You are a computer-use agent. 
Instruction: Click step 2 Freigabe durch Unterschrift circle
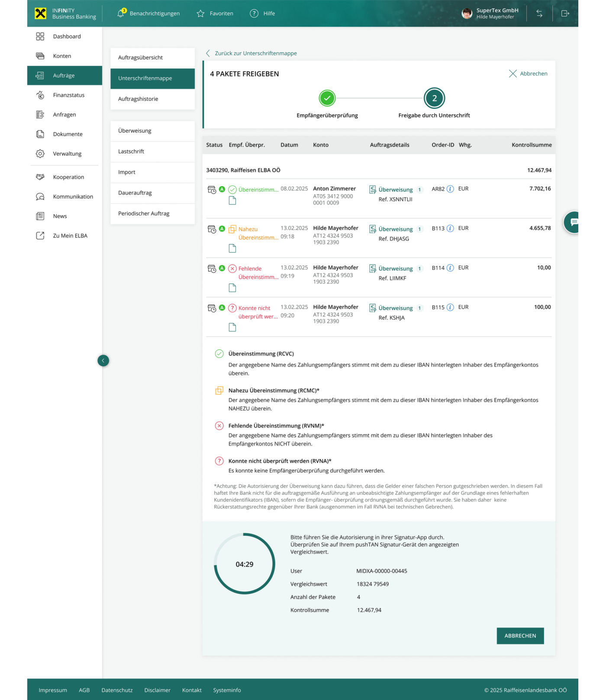tap(434, 98)
